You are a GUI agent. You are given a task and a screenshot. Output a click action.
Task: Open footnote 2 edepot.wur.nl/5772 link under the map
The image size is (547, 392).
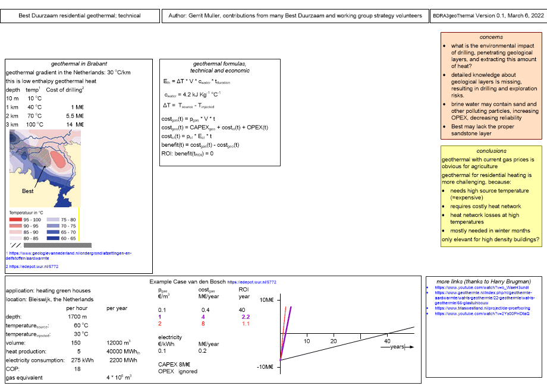coord(32,267)
